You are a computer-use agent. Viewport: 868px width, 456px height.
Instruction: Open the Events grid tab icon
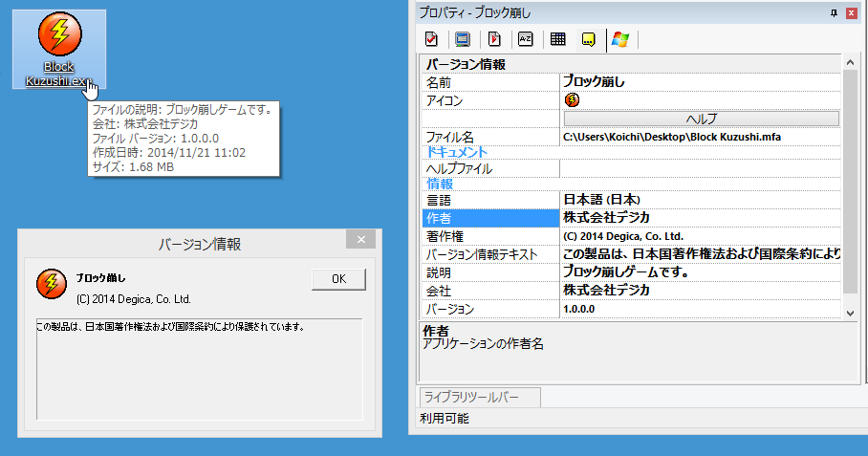tap(558, 39)
